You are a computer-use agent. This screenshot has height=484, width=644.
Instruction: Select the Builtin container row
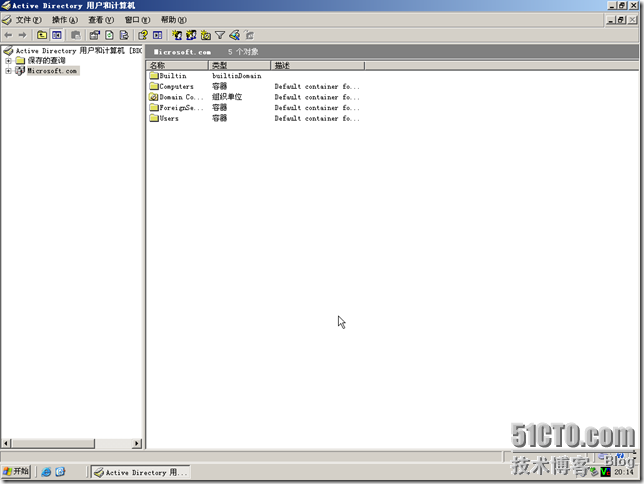click(173, 76)
